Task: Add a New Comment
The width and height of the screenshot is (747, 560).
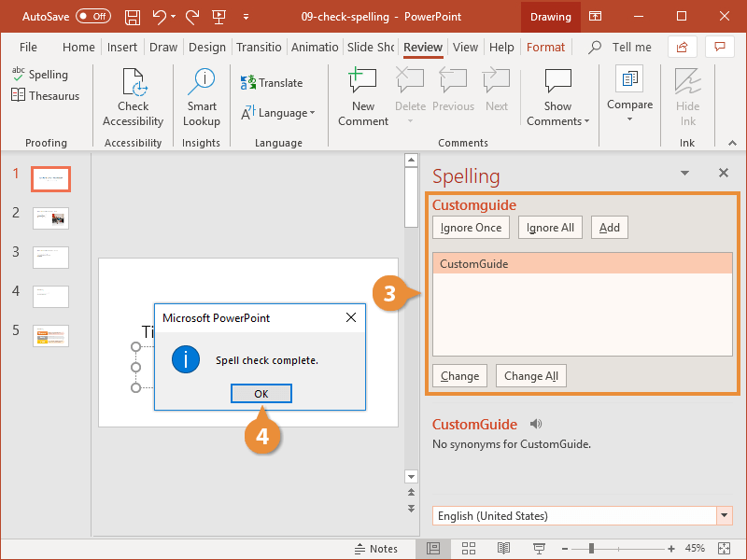Action: pos(363,98)
